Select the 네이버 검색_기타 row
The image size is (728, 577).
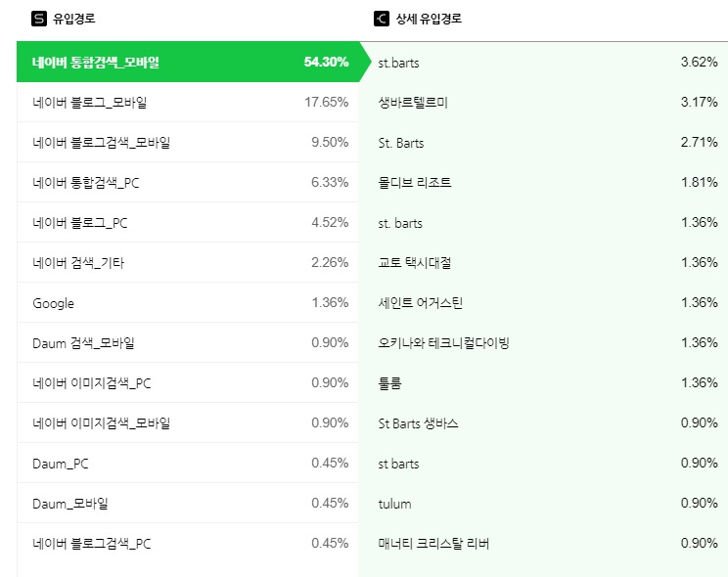[188, 263]
